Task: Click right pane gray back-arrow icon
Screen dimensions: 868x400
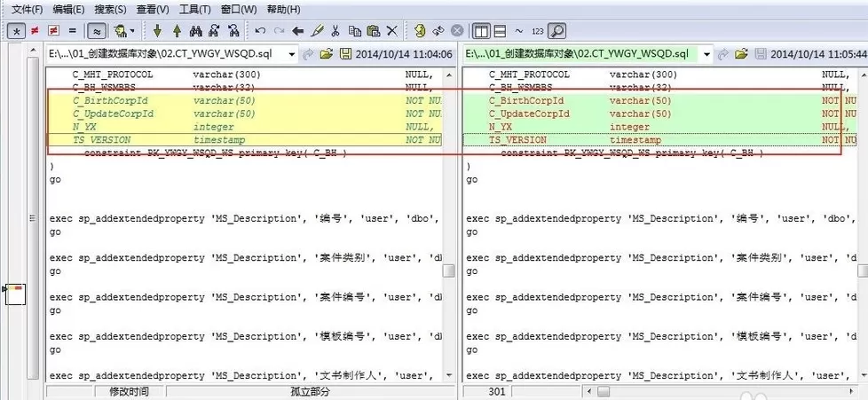Action: (x=722, y=54)
